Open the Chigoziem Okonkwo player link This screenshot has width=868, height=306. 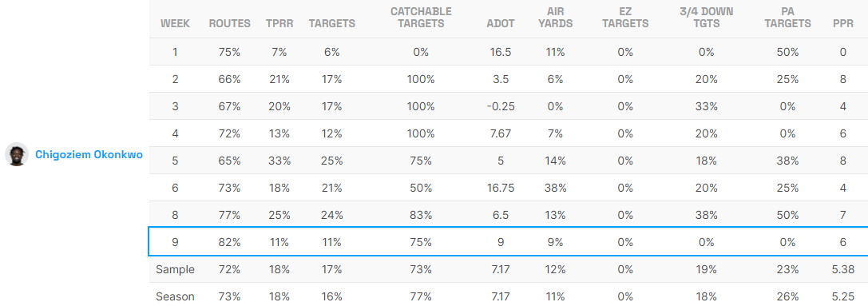point(89,155)
